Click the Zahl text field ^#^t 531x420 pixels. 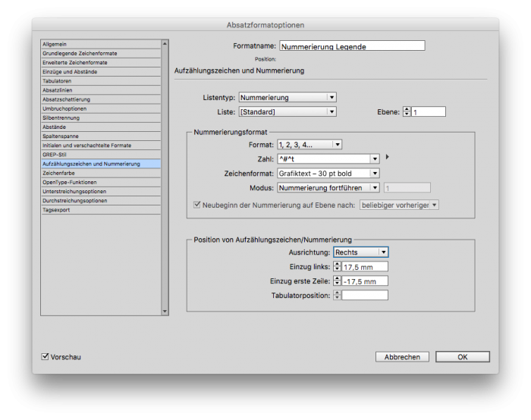point(324,158)
